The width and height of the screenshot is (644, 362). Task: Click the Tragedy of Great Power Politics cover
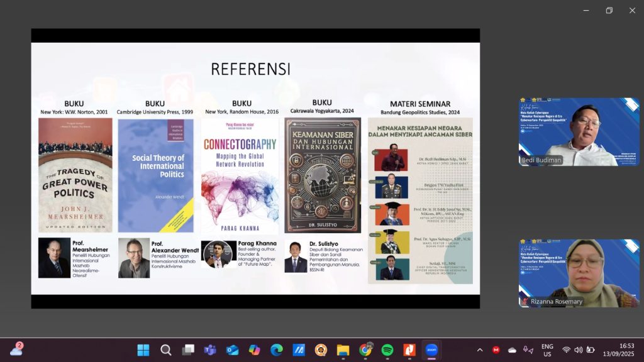coord(75,175)
